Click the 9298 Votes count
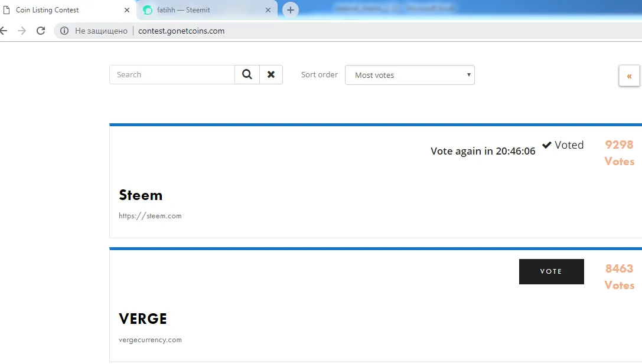The width and height of the screenshot is (642, 364). 620,153
